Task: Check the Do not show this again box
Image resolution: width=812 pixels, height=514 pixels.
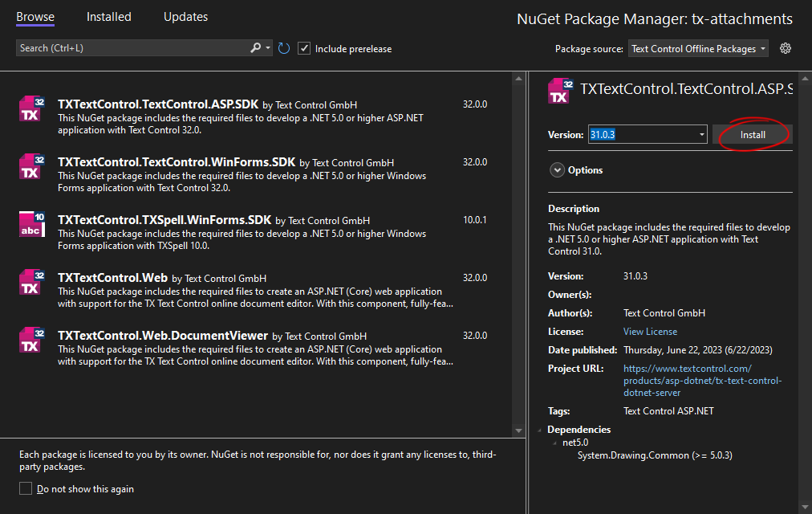Action: 26,488
